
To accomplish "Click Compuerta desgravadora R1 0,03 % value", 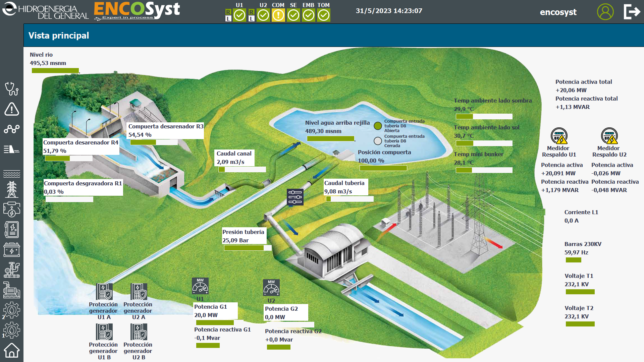I will click(54, 192).
